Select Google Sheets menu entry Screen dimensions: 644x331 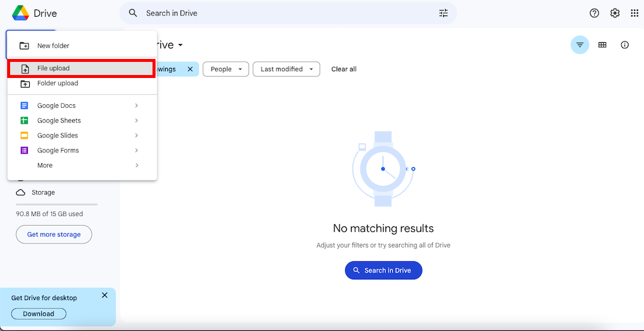click(x=82, y=120)
